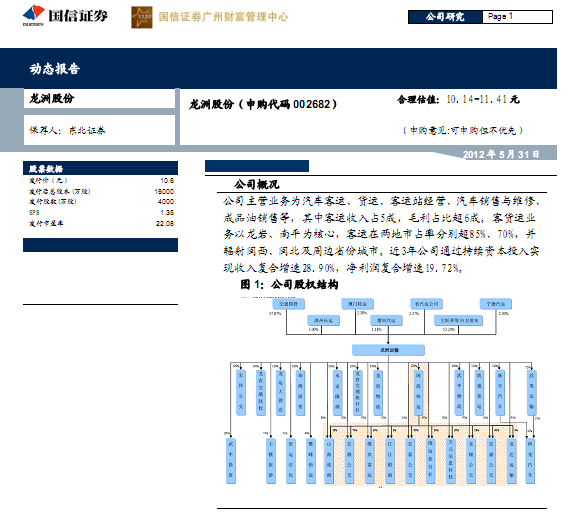Click the EPS row label
Screen dimensions: 570x524
34,212
